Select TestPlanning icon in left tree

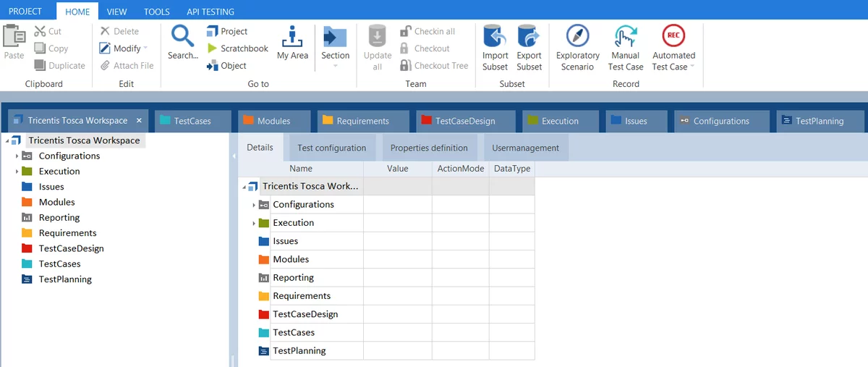pos(27,279)
